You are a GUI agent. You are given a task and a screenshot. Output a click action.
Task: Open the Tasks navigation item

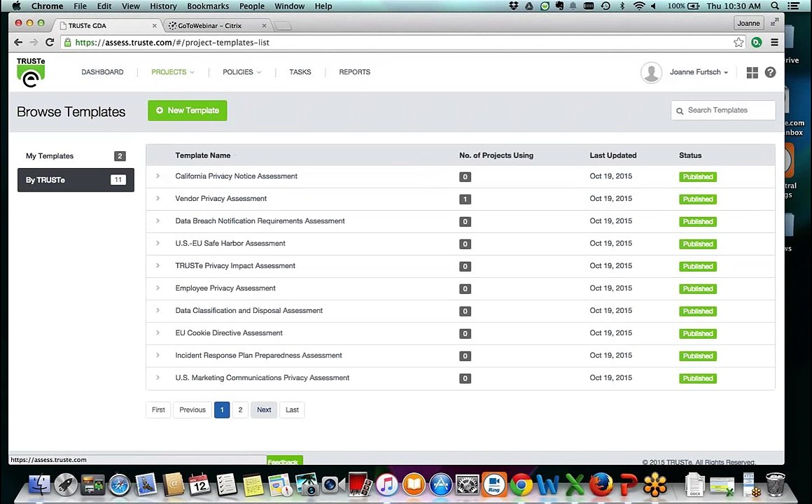tap(300, 72)
